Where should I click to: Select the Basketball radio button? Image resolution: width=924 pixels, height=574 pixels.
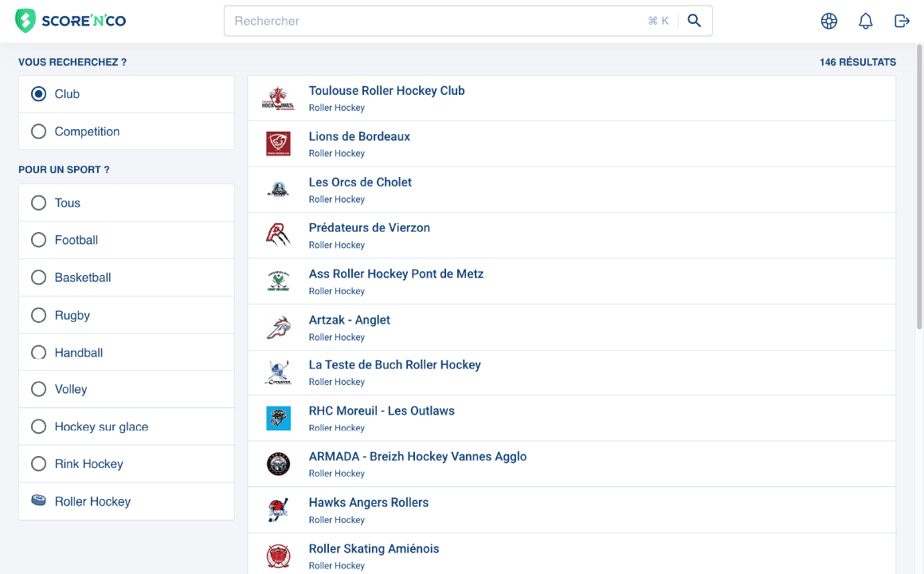[38, 277]
